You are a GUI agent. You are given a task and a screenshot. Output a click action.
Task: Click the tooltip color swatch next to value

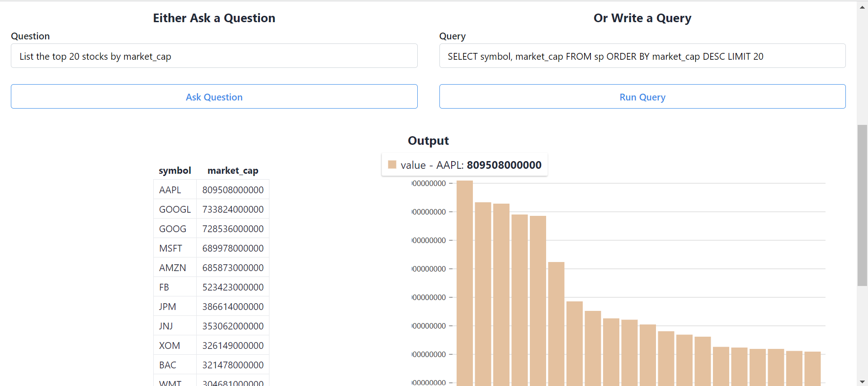(x=392, y=165)
